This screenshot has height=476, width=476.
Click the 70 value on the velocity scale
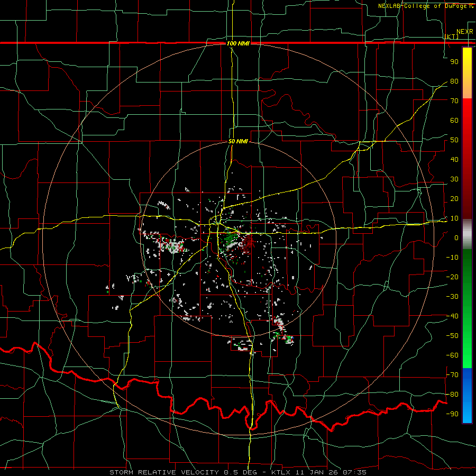[x=454, y=101]
